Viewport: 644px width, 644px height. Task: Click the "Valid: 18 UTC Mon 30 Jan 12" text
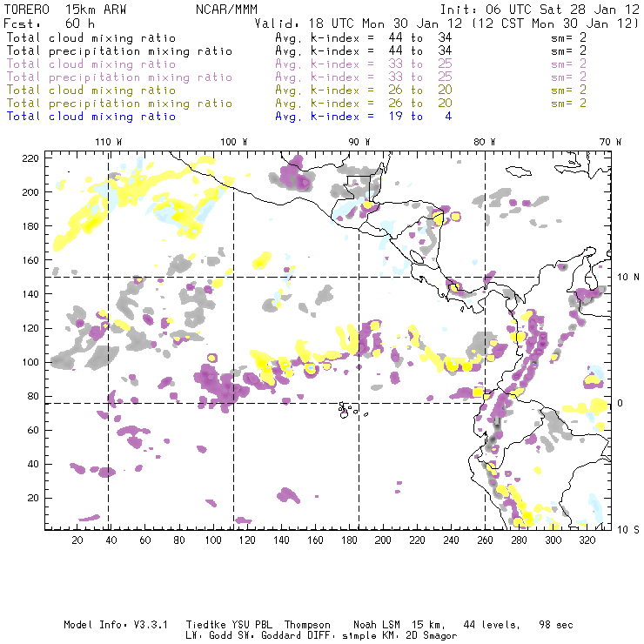[x=359, y=23]
